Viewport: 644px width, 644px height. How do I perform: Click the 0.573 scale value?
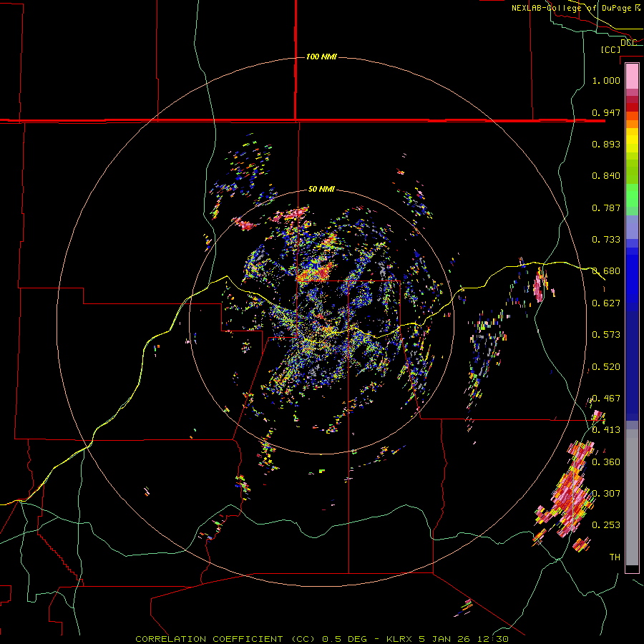(606, 335)
